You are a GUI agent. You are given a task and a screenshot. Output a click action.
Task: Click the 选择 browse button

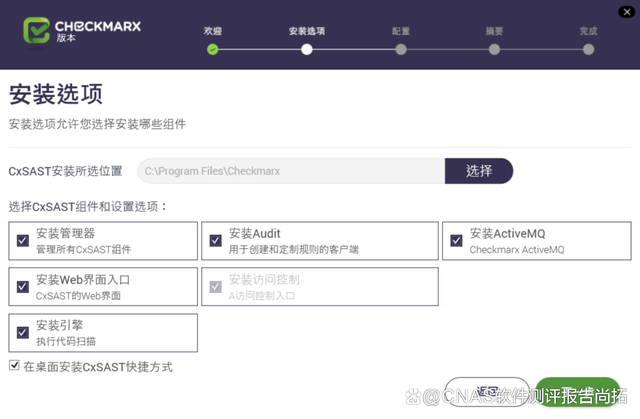(x=479, y=171)
